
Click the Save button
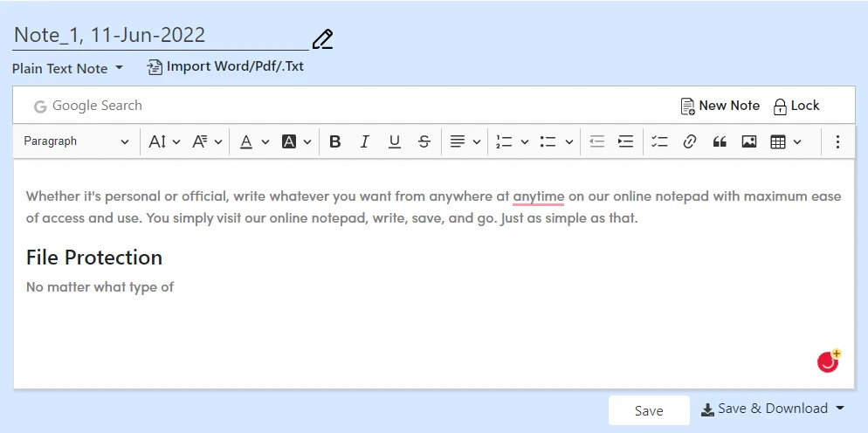coord(649,410)
